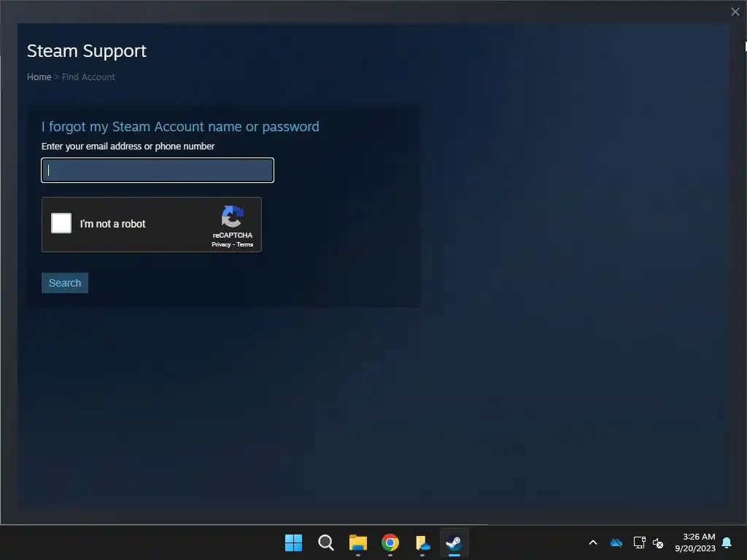Click the Steam icon in the taskbar
Viewport: 747px width, 560px height.
point(454,542)
